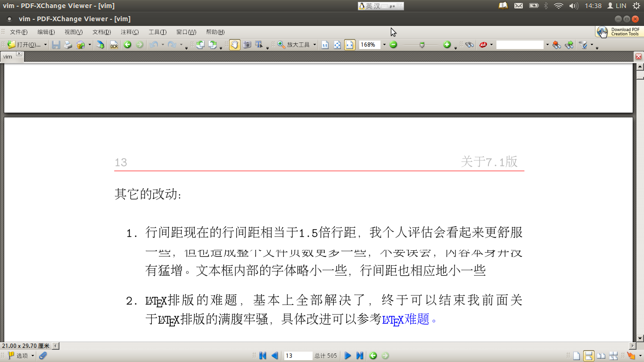The height and width of the screenshot is (362, 644).
Task: Click in the toolbar search text field
Action: coord(520,45)
